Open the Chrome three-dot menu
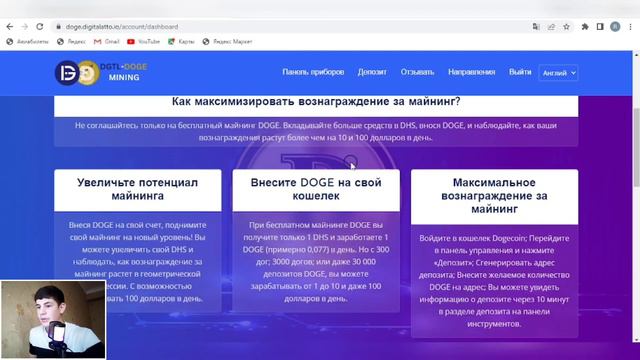 click(630, 27)
